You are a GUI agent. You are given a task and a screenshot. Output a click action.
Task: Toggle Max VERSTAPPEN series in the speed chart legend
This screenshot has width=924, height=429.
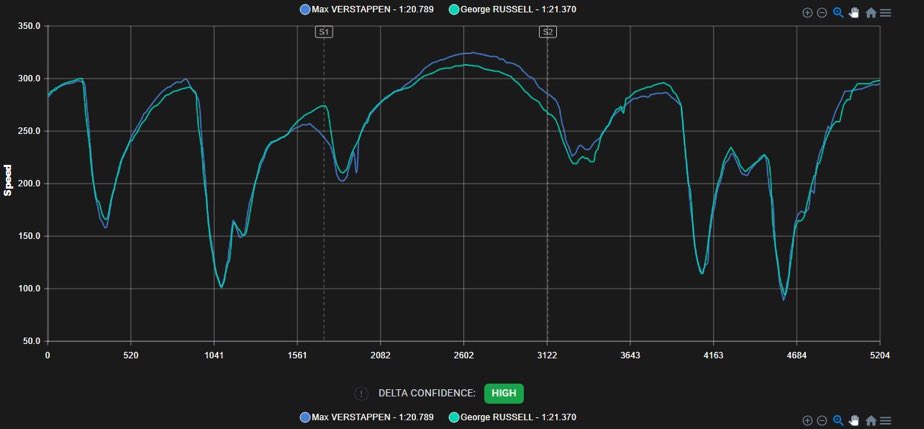[x=367, y=9]
